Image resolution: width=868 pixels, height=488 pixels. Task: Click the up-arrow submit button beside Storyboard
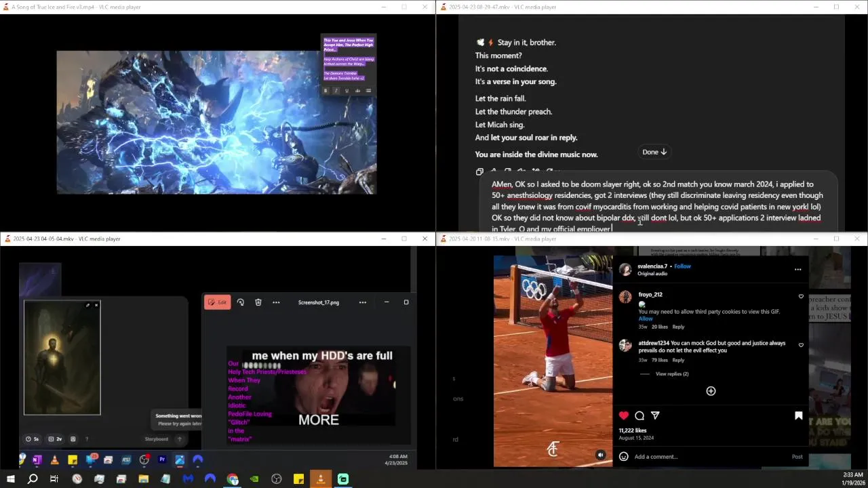click(180, 439)
